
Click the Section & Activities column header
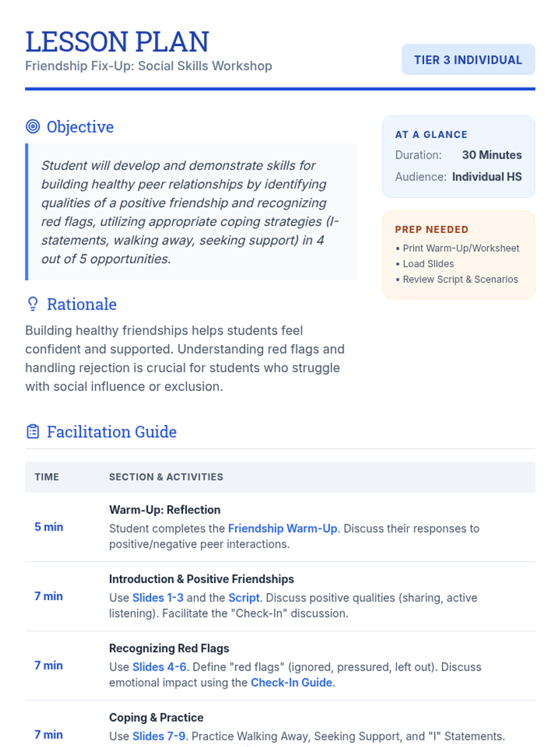point(166,477)
